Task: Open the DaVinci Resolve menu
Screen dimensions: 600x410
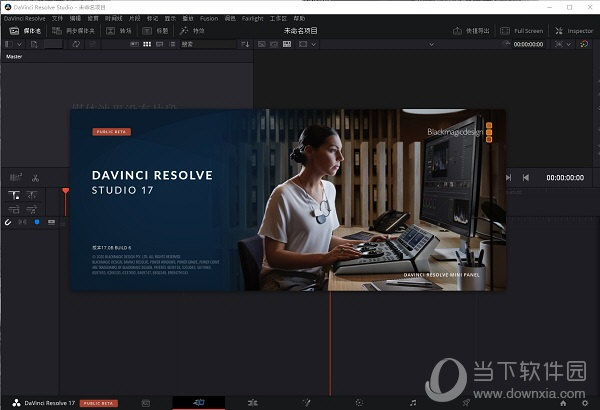Action: [x=24, y=18]
